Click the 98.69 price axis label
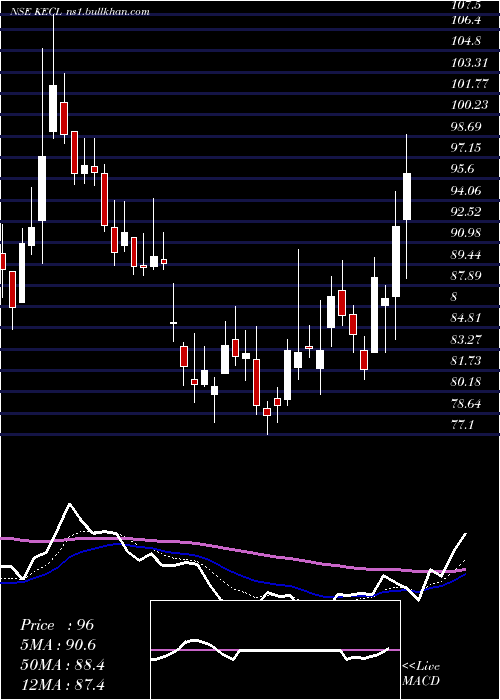Image resolution: width=500 pixels, height=700 pixels. (466, 127)
